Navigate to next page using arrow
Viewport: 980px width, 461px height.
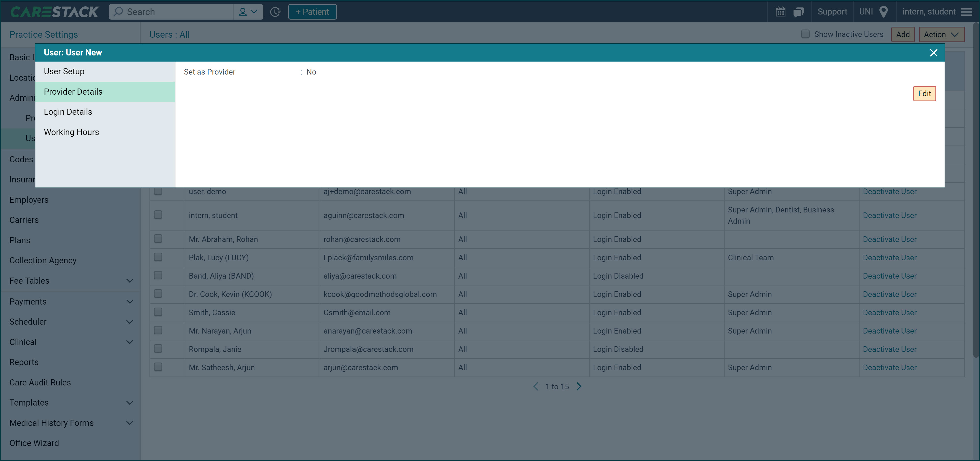(x=579, y=386)
